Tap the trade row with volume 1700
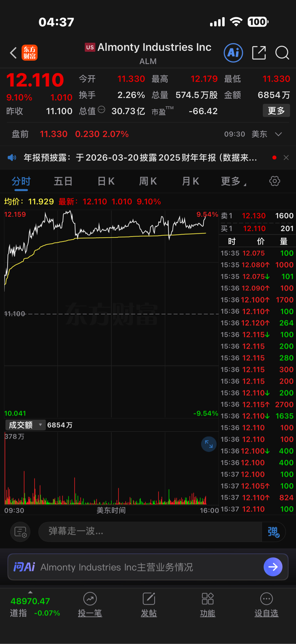Screen dimensions: 296x644 (x=257, y=300)
